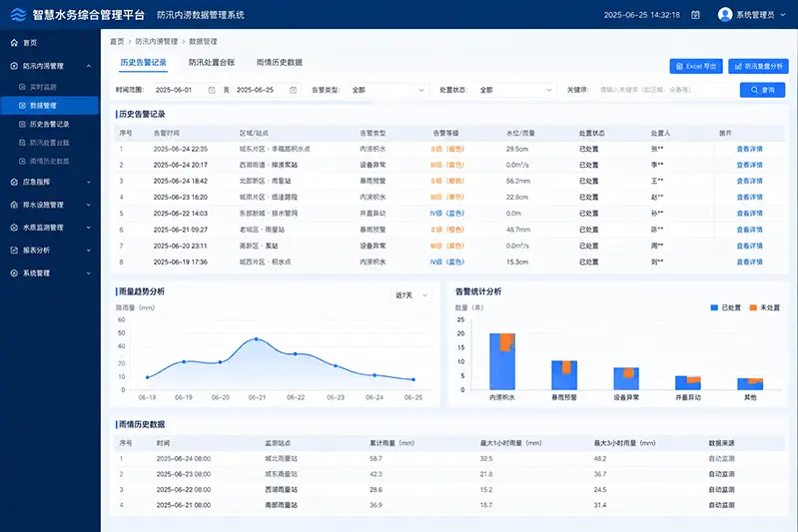The image size is (798, 532).
Task: Click the 首页 breadcrumb link
Action: pos(117,41)
